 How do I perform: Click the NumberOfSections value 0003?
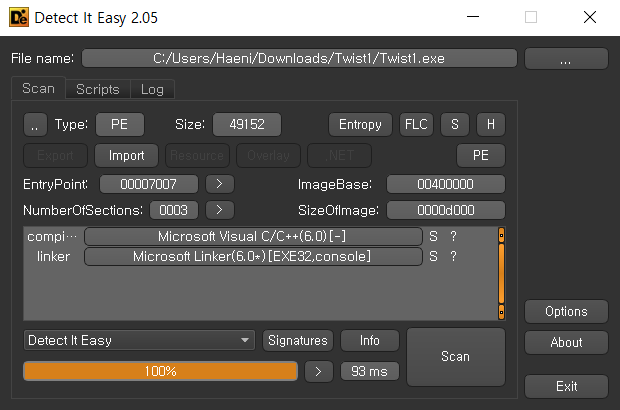coord(174,210)
